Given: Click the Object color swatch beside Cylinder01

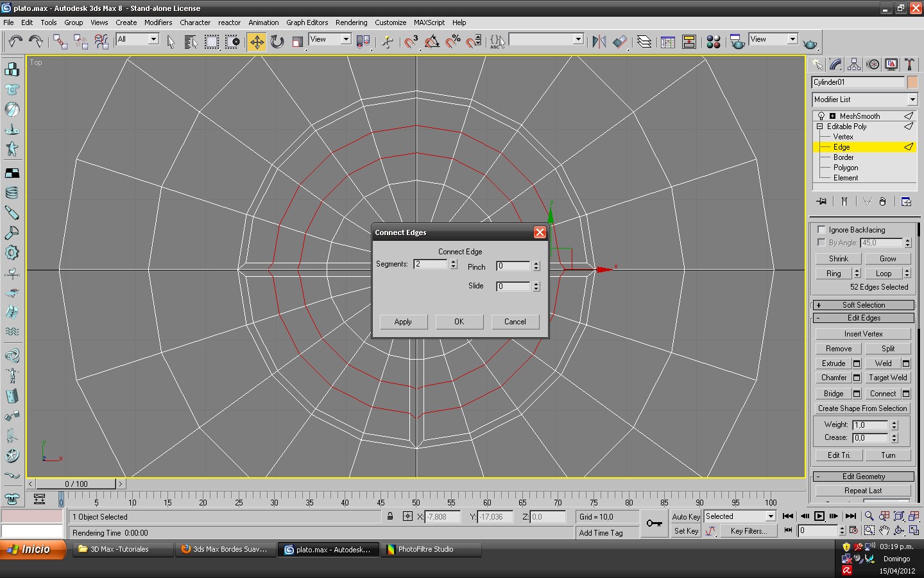Looking at the screenshot, I should pyautogui.click(x=912, y=82).
